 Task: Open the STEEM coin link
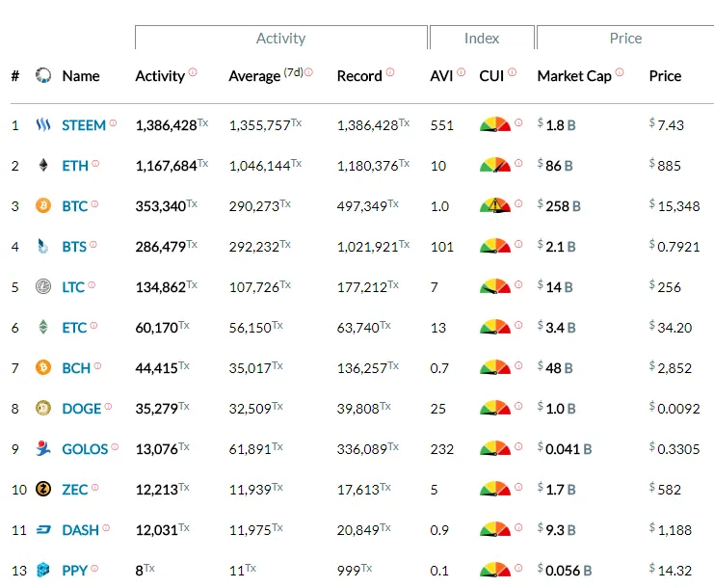point(84,125)
